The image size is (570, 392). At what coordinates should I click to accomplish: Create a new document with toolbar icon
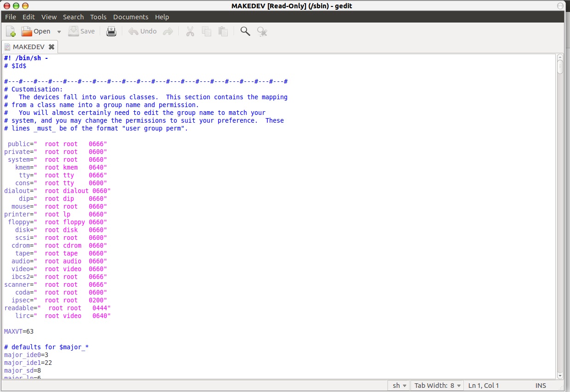11,31
